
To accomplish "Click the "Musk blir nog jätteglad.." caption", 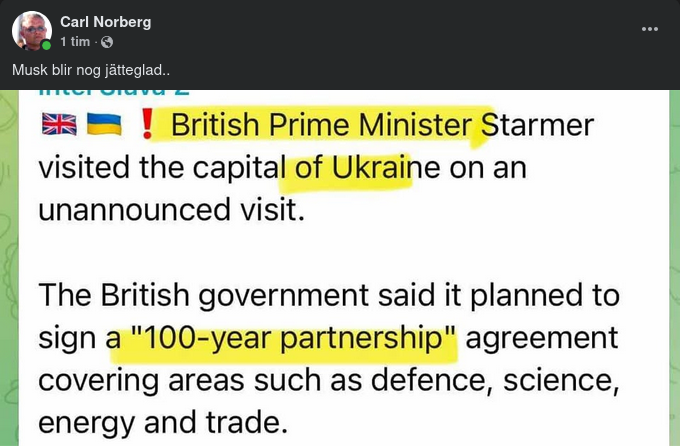I will [x=91, y=70].
